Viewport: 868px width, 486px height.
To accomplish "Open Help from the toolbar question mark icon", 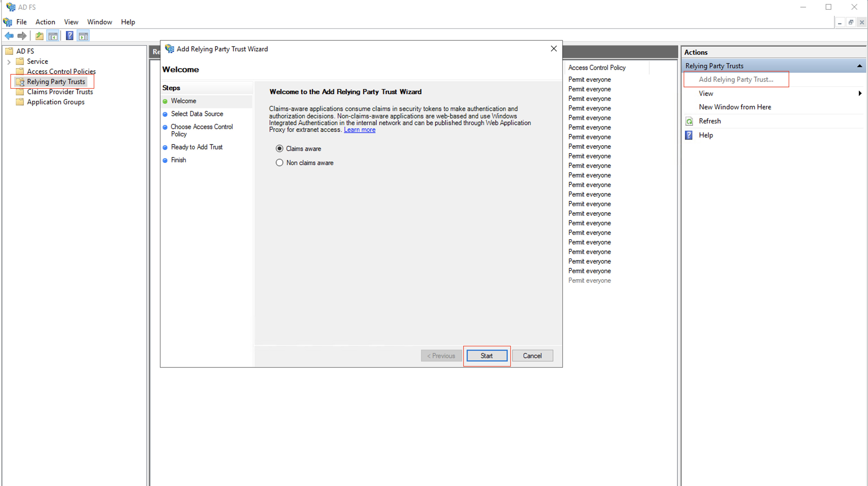I will click(70, 36).
